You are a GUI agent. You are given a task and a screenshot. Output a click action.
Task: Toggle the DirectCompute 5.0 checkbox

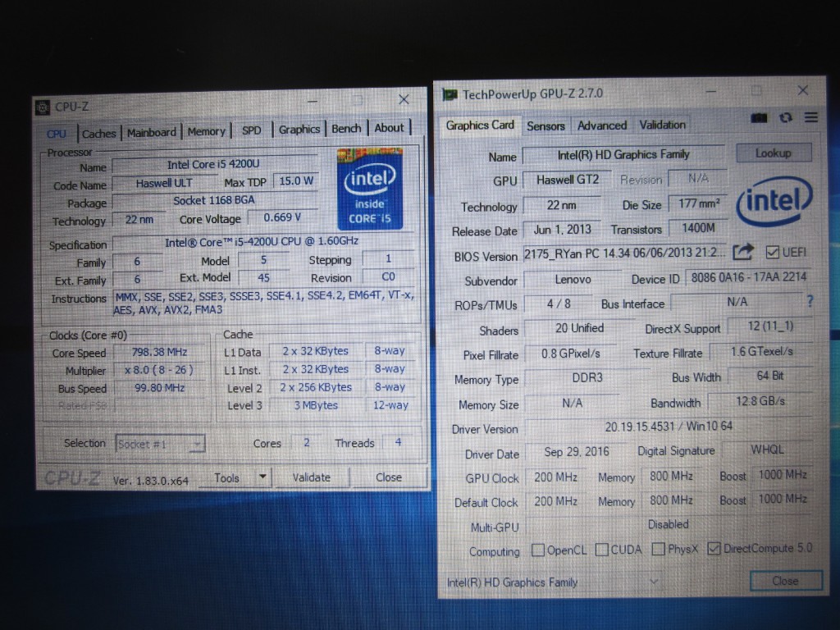(x=714, y=549)
